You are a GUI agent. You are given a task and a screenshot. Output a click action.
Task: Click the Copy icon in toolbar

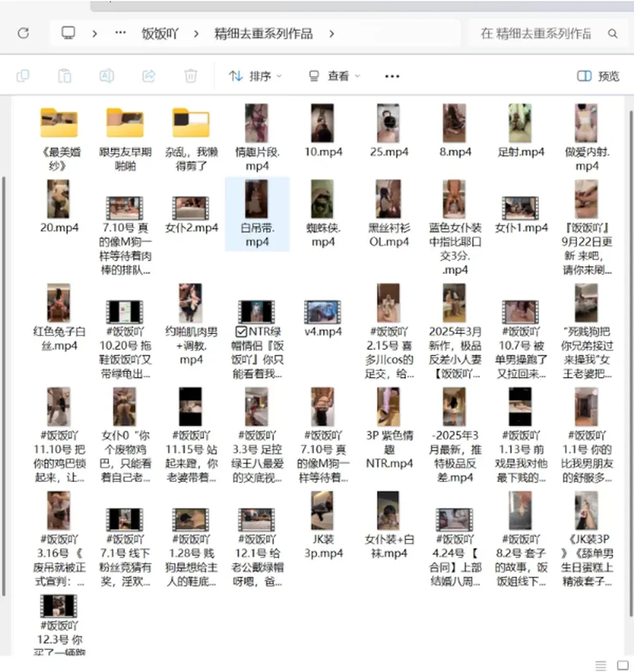22,76
